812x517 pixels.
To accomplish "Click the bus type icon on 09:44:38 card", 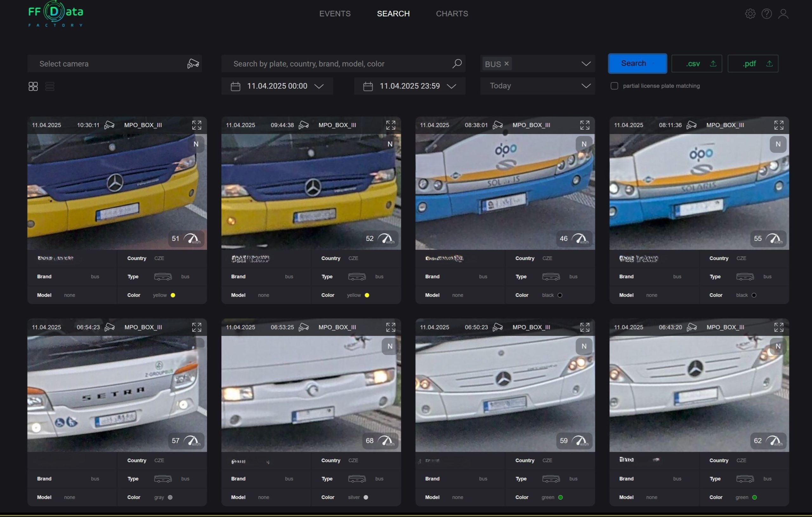I will (357, 277).
